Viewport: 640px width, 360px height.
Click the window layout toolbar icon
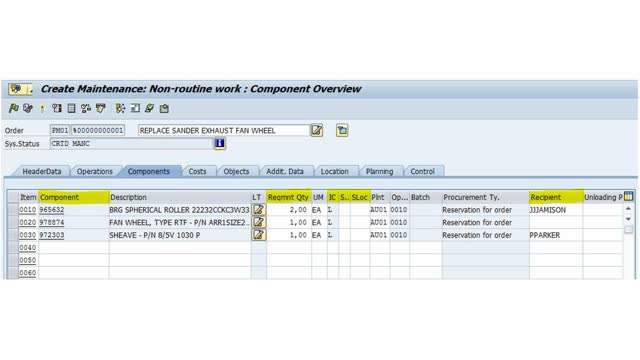135,108
